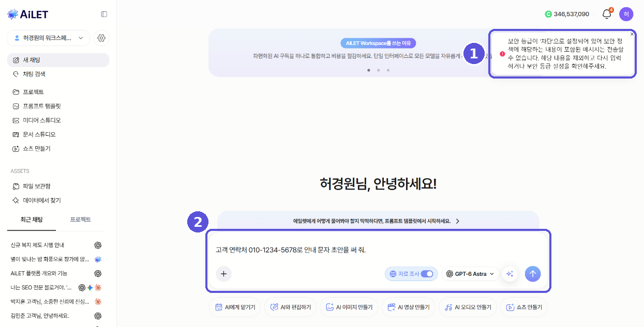Open workspace settings gear icon
Viewport: 644px width, 327px height.
[101, 38]
